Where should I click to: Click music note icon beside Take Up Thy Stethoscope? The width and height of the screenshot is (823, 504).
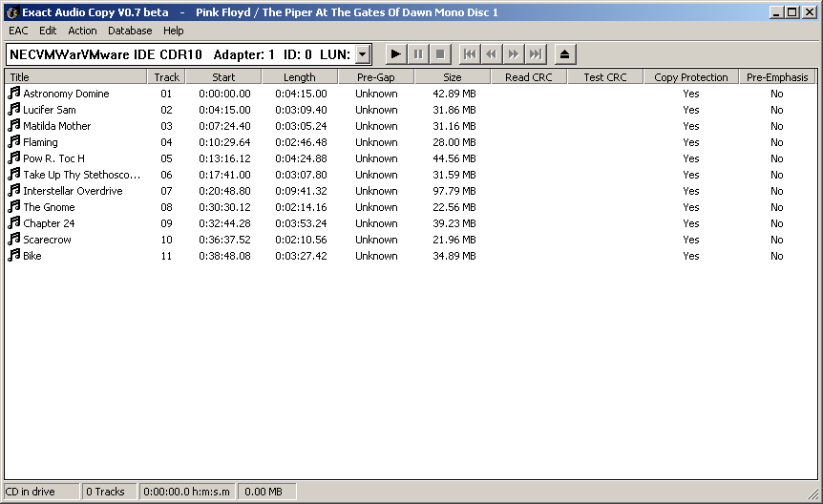pos(14,175)
